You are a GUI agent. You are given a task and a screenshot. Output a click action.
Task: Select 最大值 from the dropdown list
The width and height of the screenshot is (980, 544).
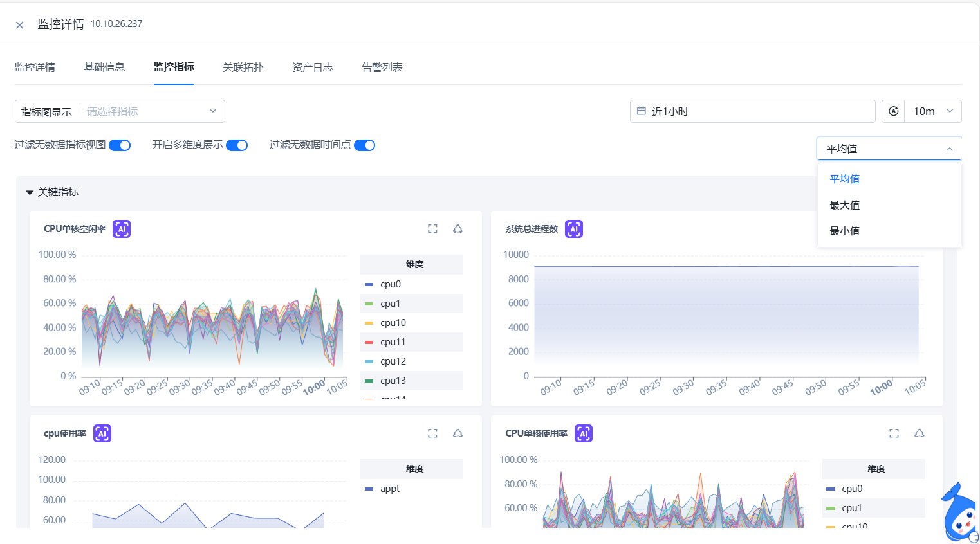[x=845, y=205]
